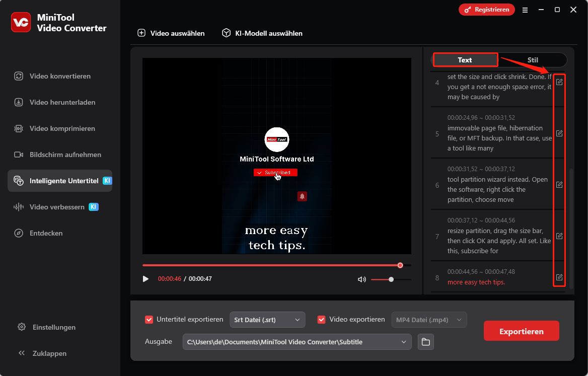Select Intelligente Untertitel in sidebar
Screen dimensions: 588x376
point(60,181)
